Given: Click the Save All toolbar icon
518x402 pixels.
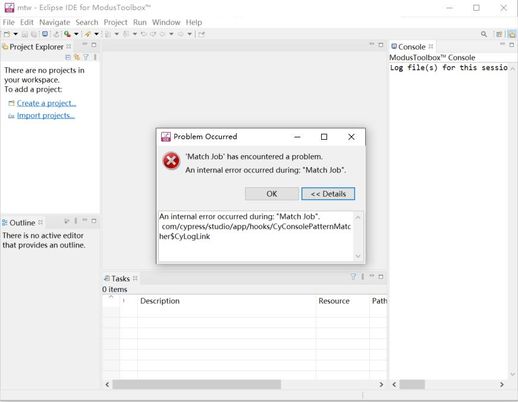Looking at the screenshot, I should [x=34, y=34].
